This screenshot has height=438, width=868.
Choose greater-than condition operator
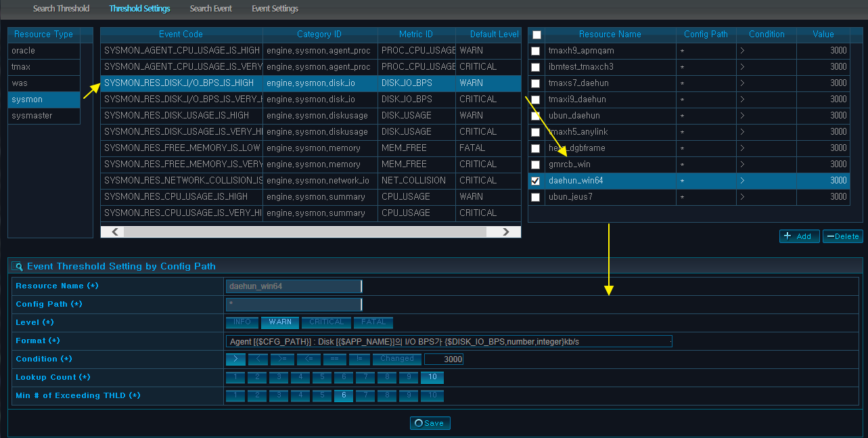point(235,359)
